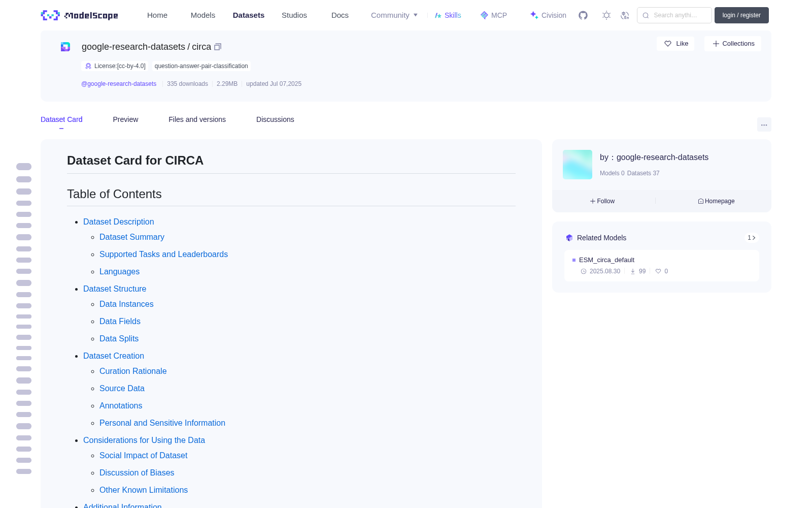This screenshot has width=812, height=508.
Task: Click the @google-research-datasets owner link
Action: click(119, 84)
